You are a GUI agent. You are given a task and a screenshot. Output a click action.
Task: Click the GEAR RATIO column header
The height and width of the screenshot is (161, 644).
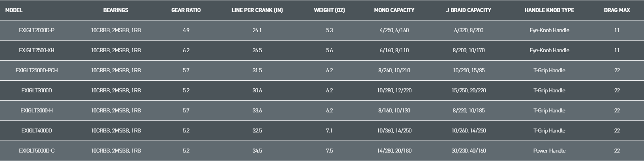(x=186, y=10)
